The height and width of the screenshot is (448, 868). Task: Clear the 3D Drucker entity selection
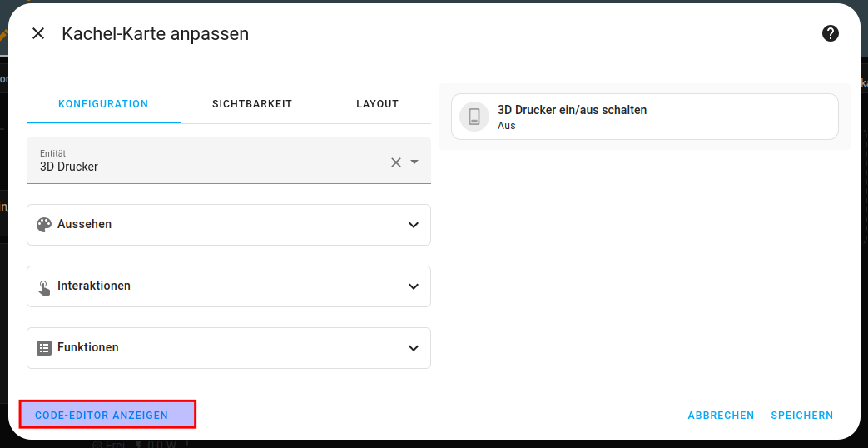point(396,162)
